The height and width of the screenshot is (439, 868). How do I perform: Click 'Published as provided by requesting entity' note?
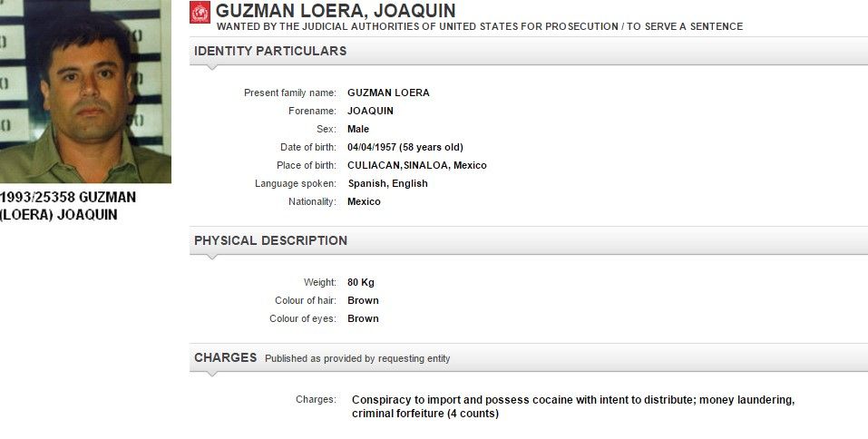coord(357,358)
